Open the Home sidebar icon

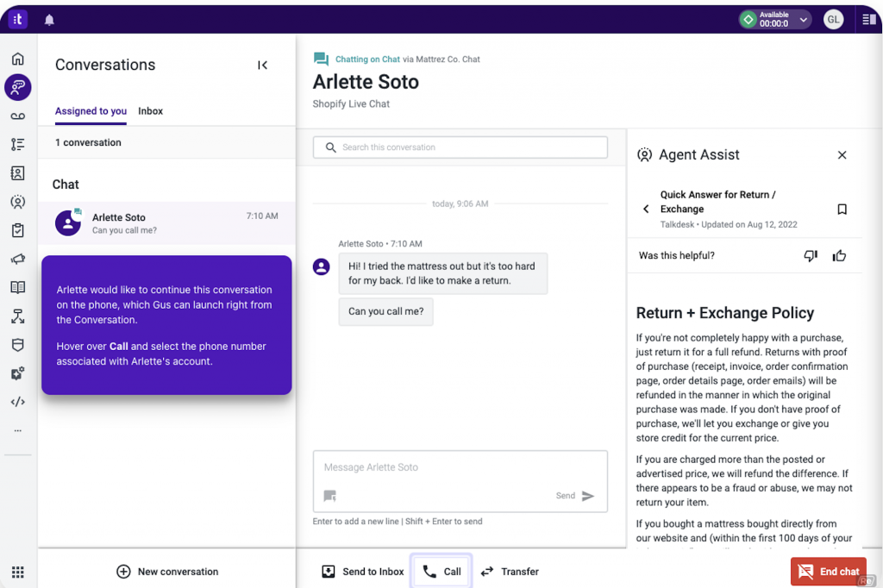point(17,58)
